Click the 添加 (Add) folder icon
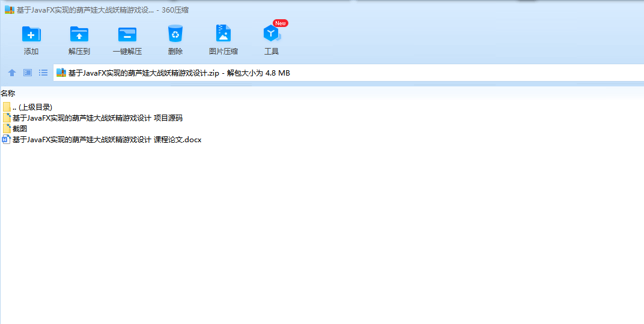The width and height of the screenshot is (644, 324). [x=31, y=34]
